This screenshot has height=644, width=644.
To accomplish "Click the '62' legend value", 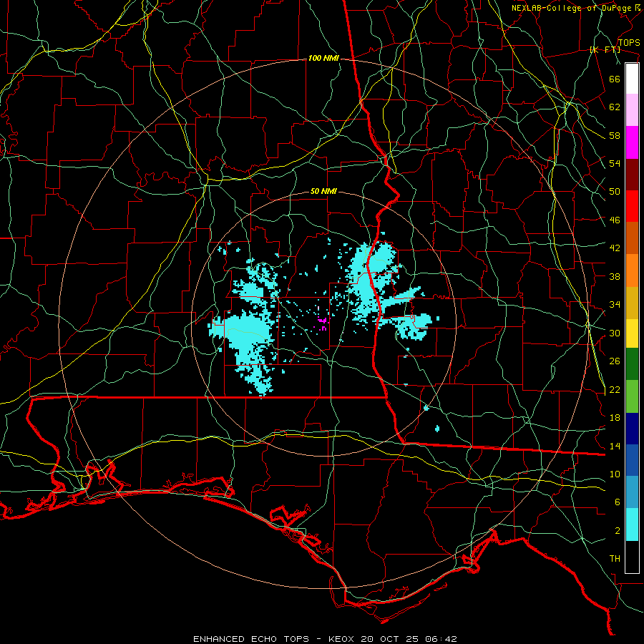I will point(615,107).
